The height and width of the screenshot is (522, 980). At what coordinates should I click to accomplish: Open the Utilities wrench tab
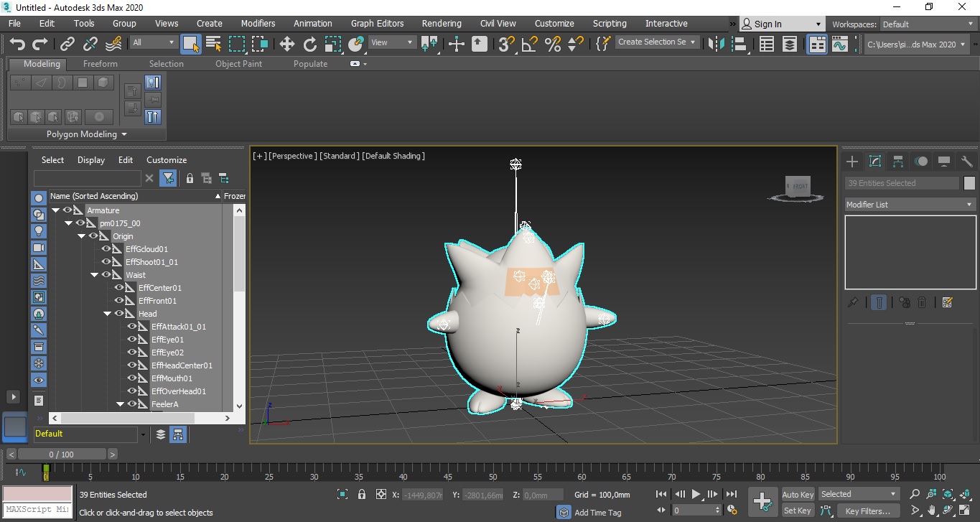tap(966, 162)
